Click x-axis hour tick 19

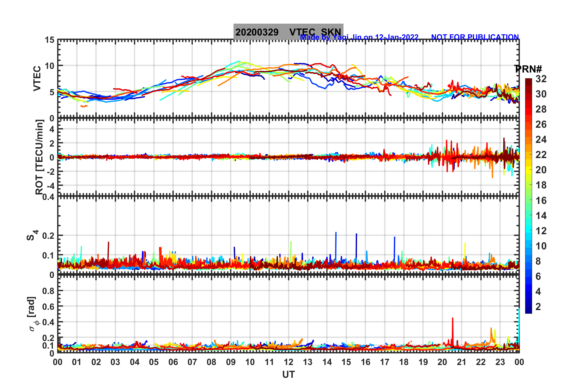(x=423, y=362)
